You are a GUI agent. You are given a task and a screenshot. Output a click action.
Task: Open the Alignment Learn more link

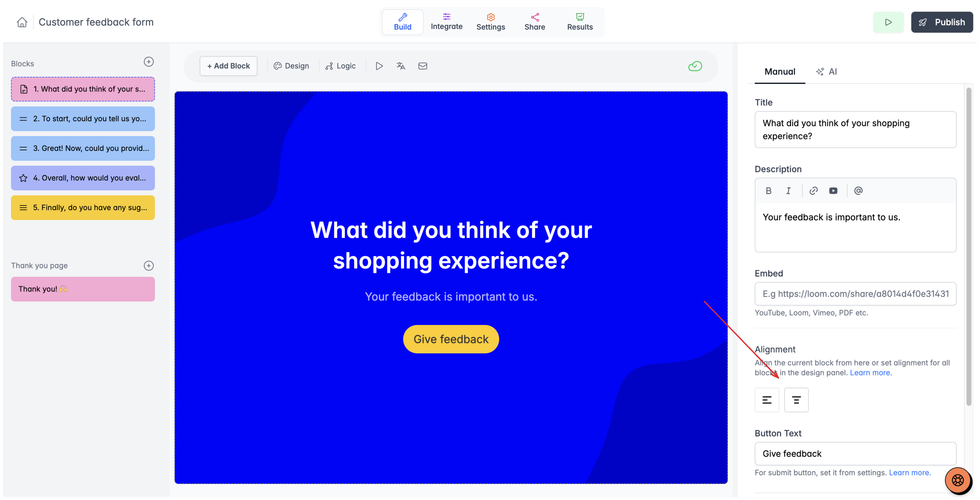(871, 373)
